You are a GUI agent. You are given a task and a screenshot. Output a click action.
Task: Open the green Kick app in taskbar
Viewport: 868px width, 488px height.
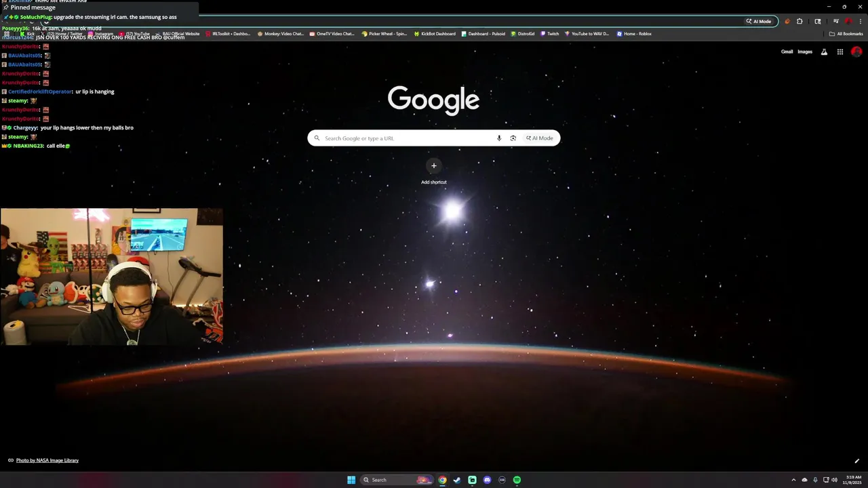point(472,480)
